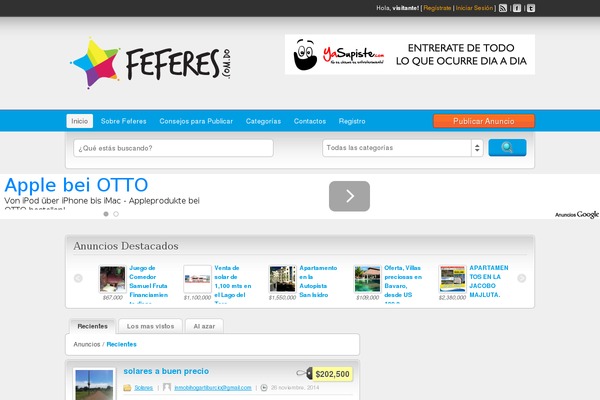
Task: Open Contactos menu item
Action: pos(310,121)
